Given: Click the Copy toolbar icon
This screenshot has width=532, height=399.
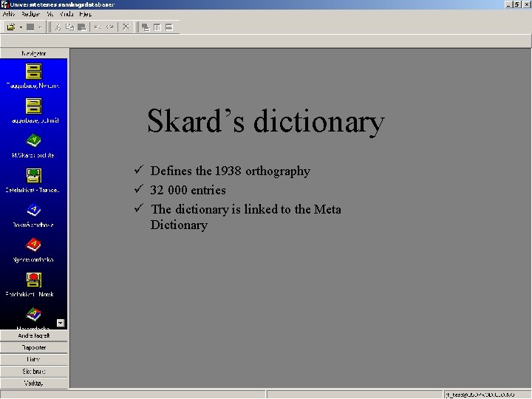Looking at the screenshot, I should coord(69,27).
